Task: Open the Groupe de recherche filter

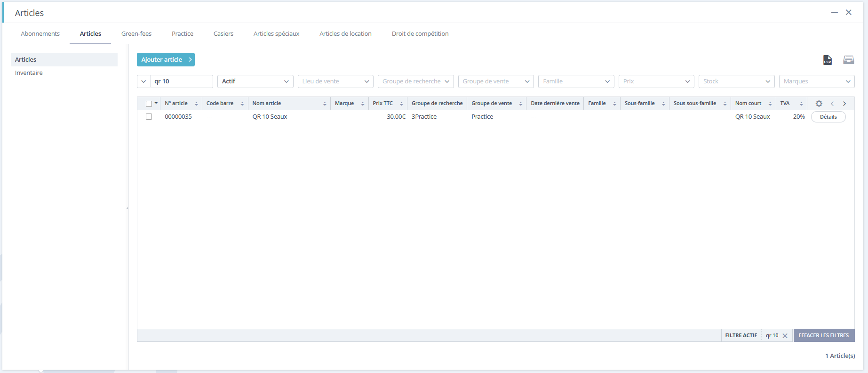Action: point(416,81)
